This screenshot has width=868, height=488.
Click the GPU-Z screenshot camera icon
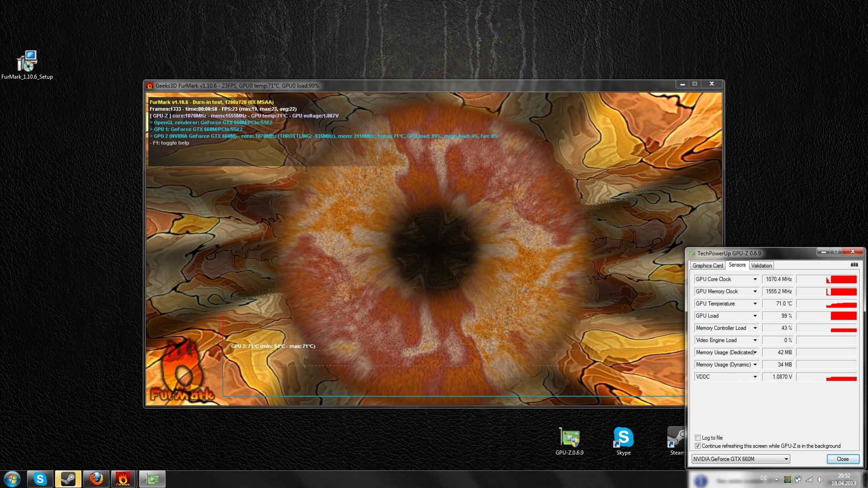click(854, 265)
